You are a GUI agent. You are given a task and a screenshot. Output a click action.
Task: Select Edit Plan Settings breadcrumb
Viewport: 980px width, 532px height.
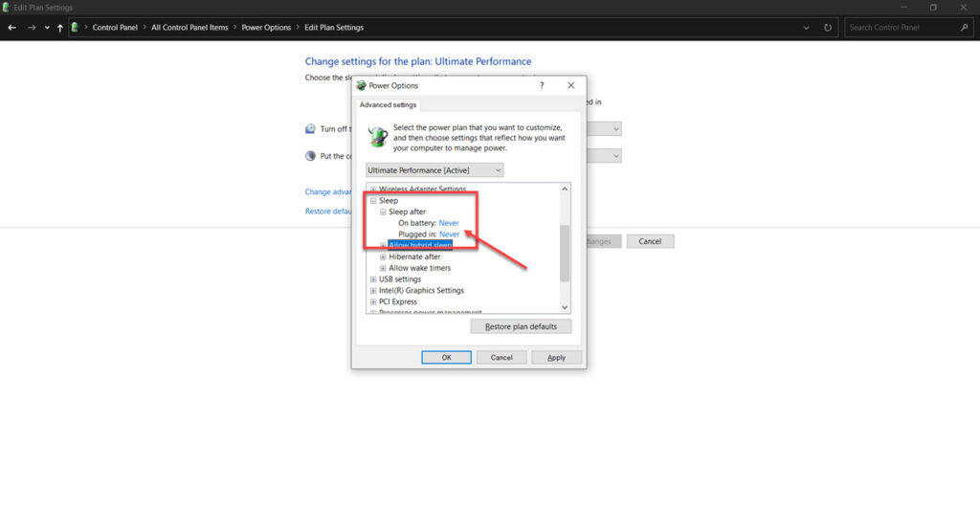pyautogui.click(x=334, y=28)
